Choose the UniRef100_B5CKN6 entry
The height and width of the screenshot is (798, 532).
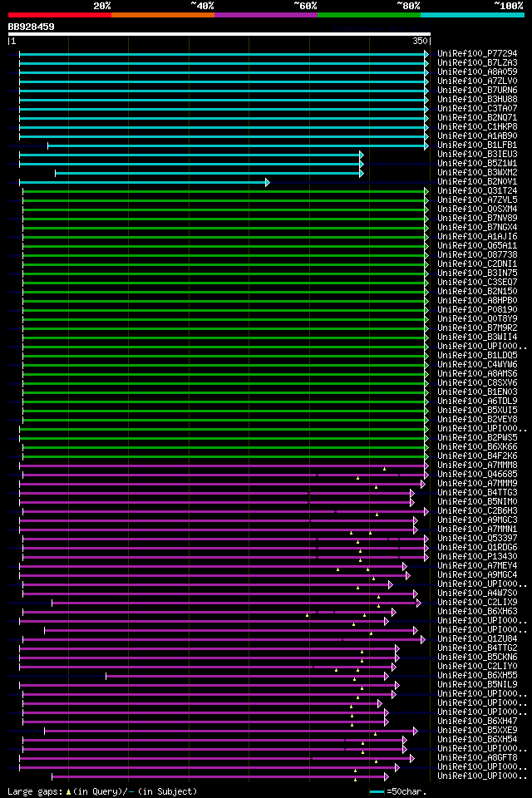click(477, 658)
